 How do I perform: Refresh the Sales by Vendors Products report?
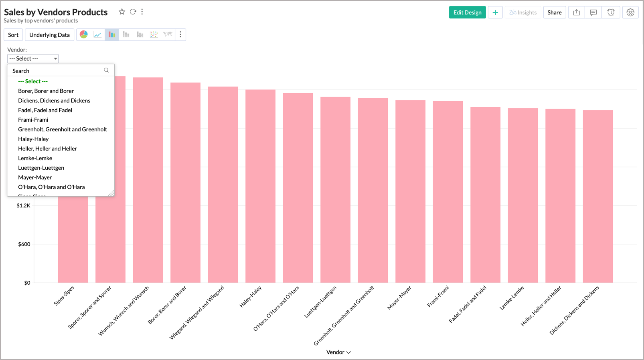132,12
